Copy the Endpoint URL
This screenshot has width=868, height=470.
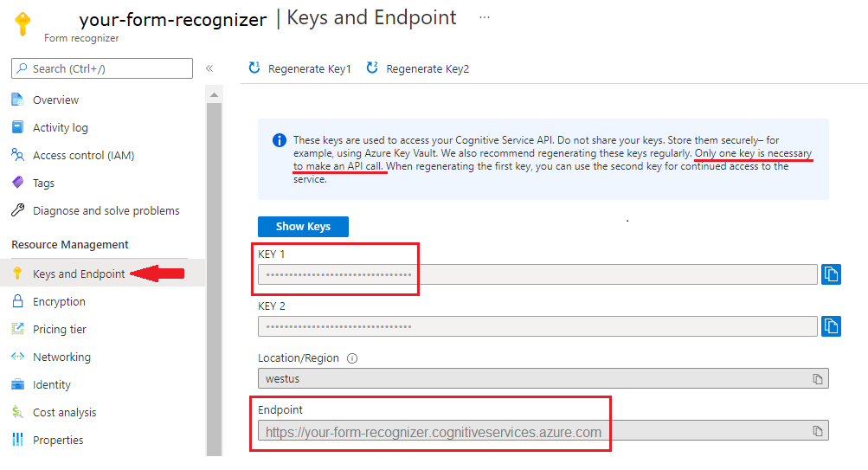click(x=817, y=431)
